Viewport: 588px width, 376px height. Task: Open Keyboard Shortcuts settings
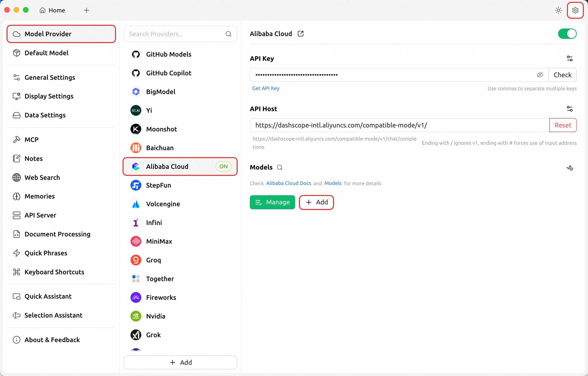pos(54,272)
